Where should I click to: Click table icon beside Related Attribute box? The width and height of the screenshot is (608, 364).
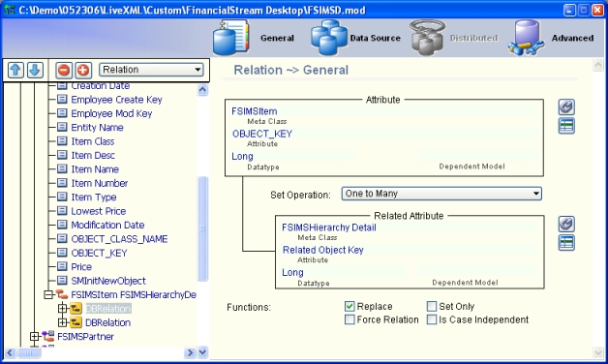pos(566,243)
